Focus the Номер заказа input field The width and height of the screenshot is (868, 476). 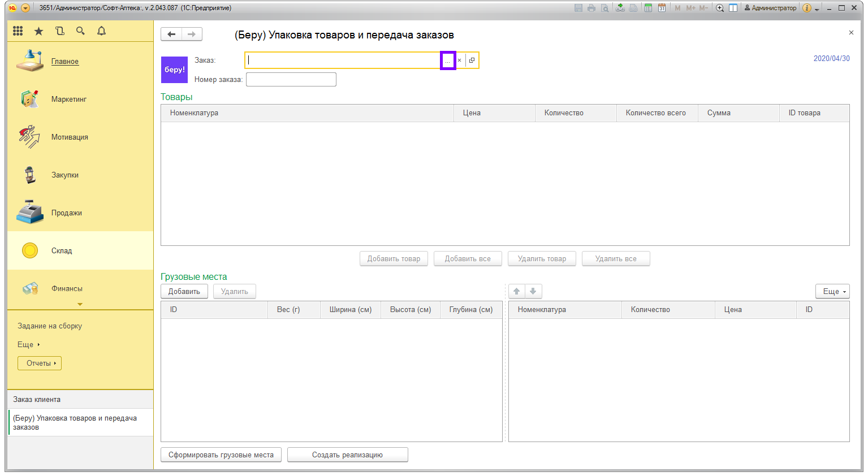291,80
